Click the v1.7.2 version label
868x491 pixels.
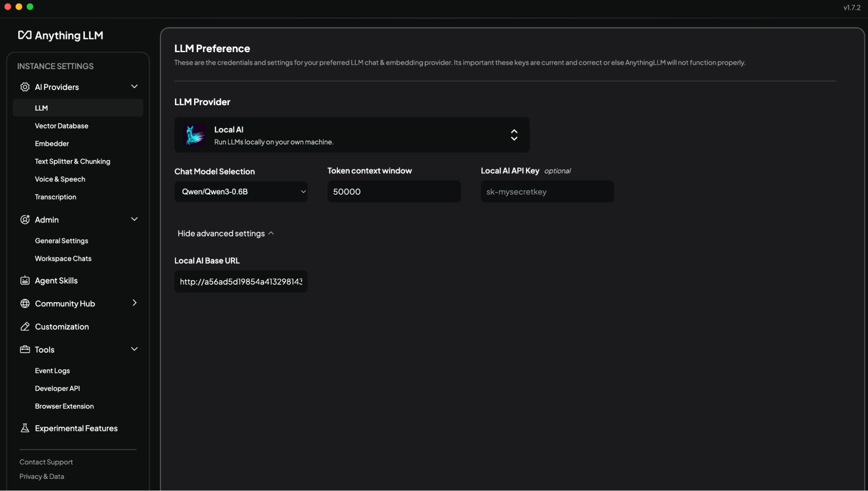pyautogui.click(x=852, y=8)
